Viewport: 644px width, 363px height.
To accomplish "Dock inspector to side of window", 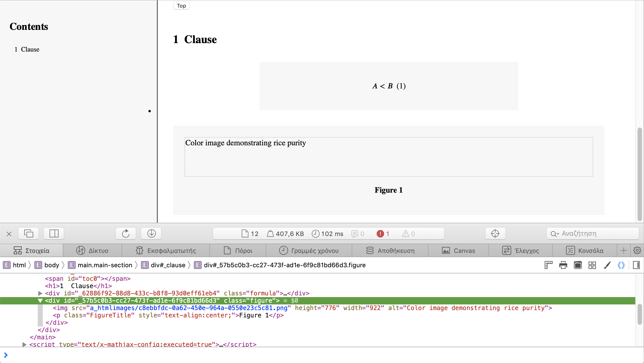I will click(54, 233).
